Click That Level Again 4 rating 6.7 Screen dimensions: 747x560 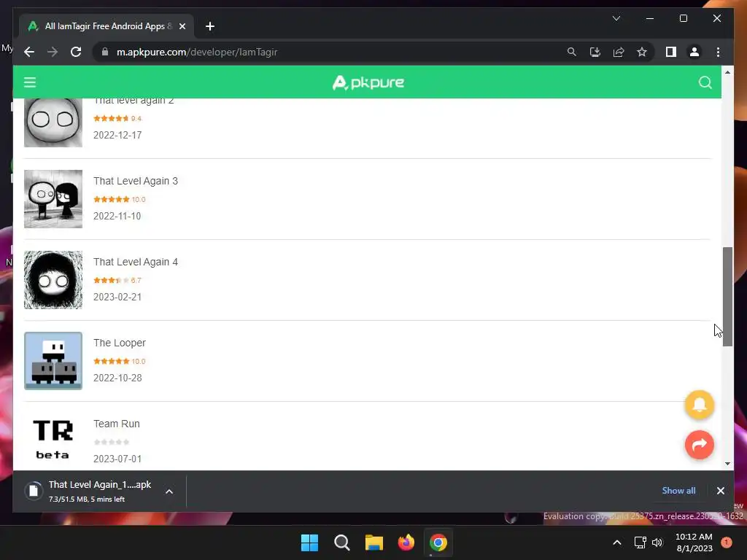[x=117, y=281]
